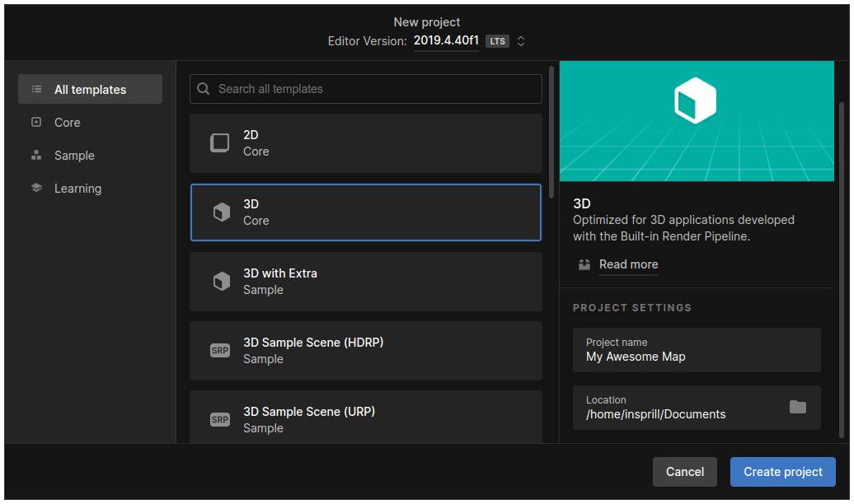Click the Learning graduation cap icon
Viewport: 854px width, 504px height.
tap(36, 188)
